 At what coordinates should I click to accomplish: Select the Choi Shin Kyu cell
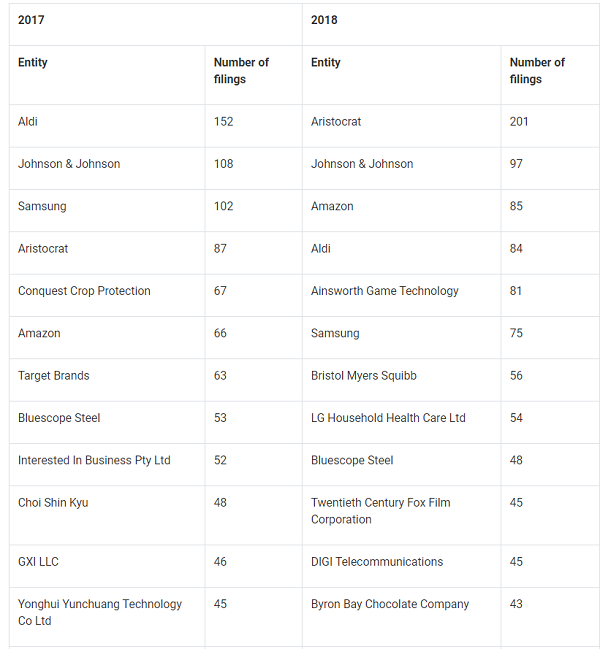pyautogui.click(x=53, y=503)
